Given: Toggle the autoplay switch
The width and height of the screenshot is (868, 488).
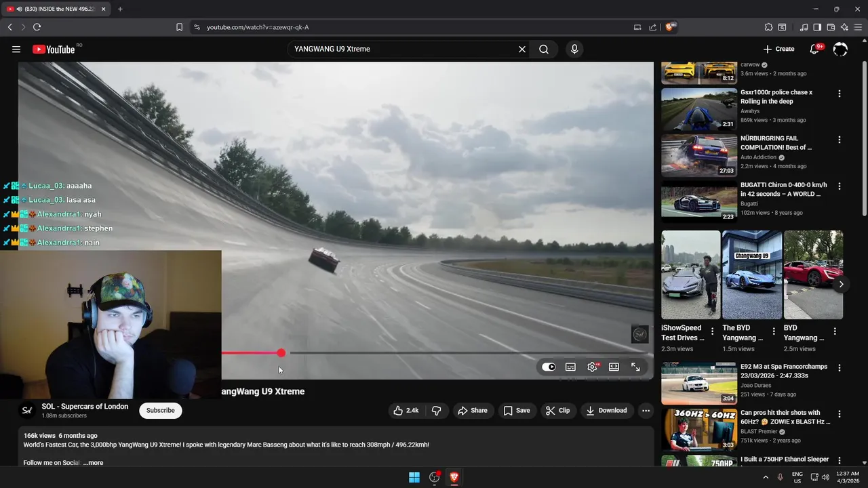Looking at the screenshot, I should (x=549, y=367).
